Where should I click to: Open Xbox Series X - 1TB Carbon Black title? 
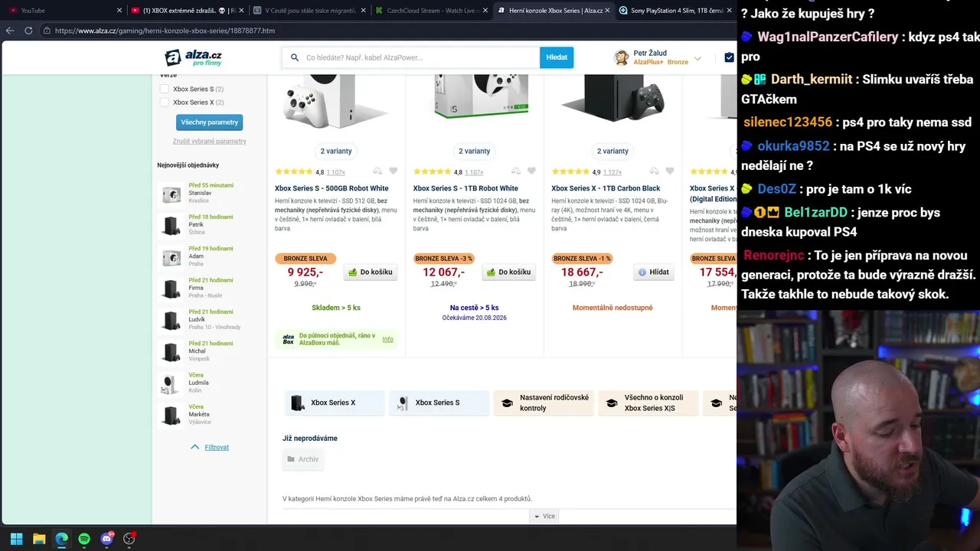tap(606, 188)
